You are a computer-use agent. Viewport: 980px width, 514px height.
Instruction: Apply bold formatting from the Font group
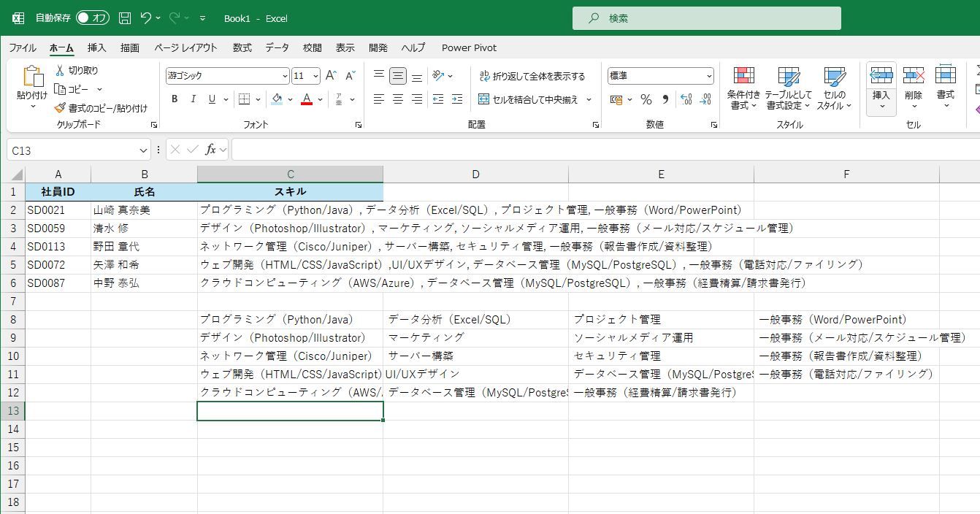[x=175, y=99]
